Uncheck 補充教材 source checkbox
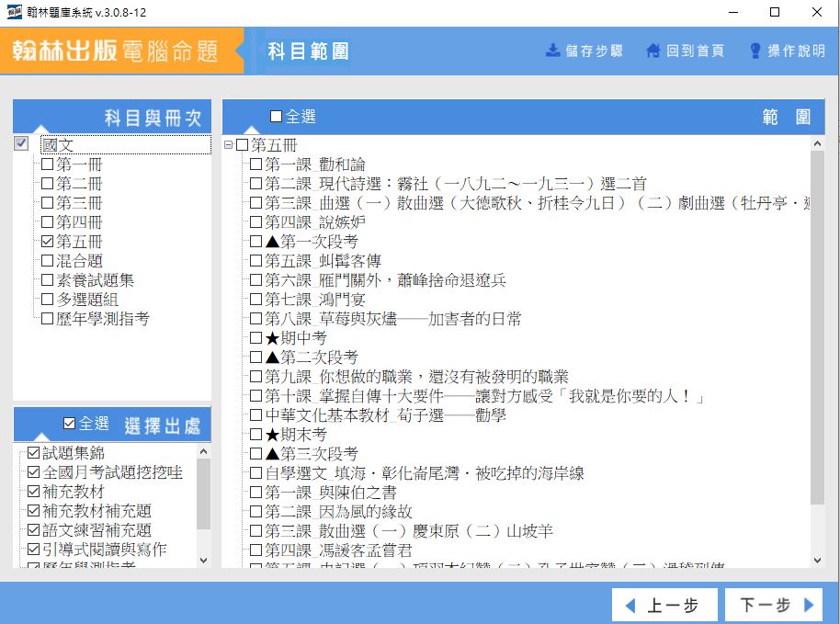Screen dimensions: 840x624 tap(33, 491)
